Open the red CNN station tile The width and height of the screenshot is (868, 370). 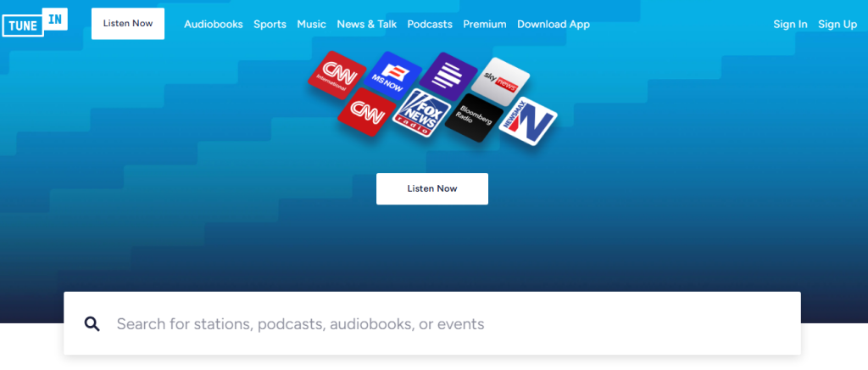click(x=366, y=112)
